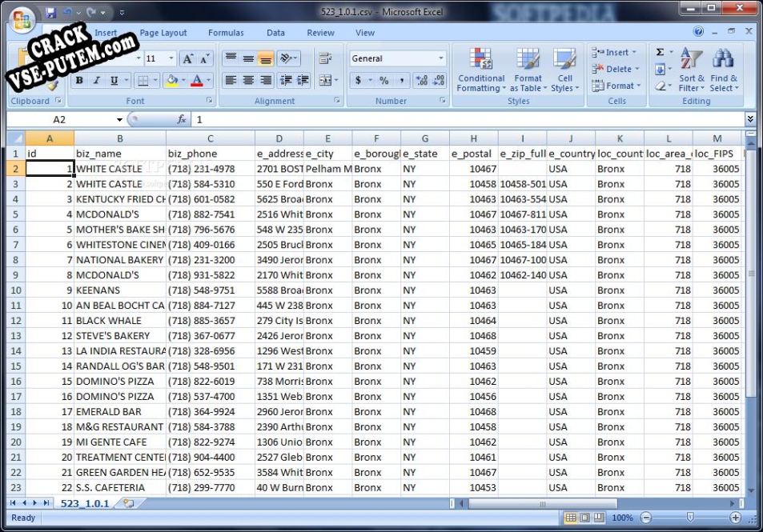Toggle italic text formatting
This screenshot has width=763, height=532.
[x=97, y=81]
